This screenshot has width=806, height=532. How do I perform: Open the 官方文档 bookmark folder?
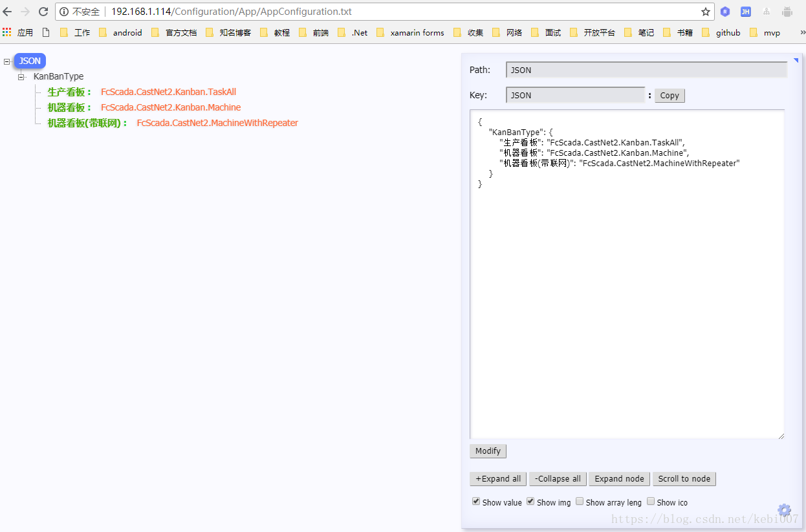pos(174,32)
